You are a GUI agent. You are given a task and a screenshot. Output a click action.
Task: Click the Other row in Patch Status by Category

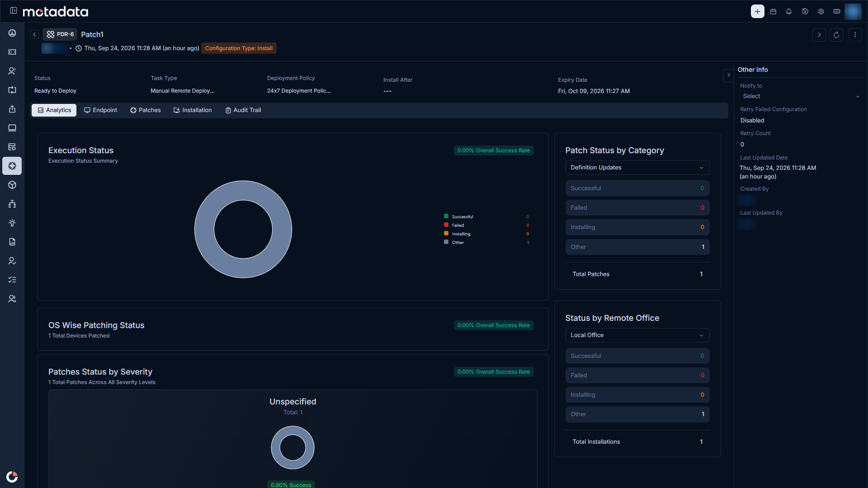(x=637, y=247)
